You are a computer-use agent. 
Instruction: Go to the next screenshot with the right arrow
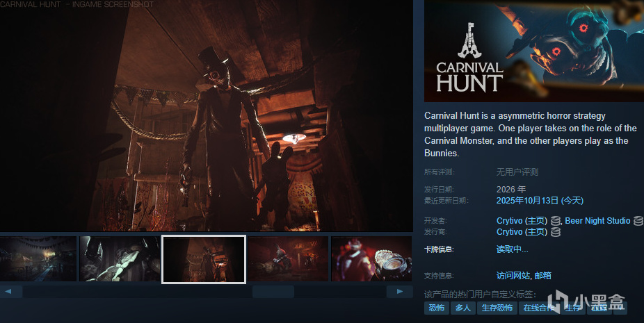tap(400, 292)
